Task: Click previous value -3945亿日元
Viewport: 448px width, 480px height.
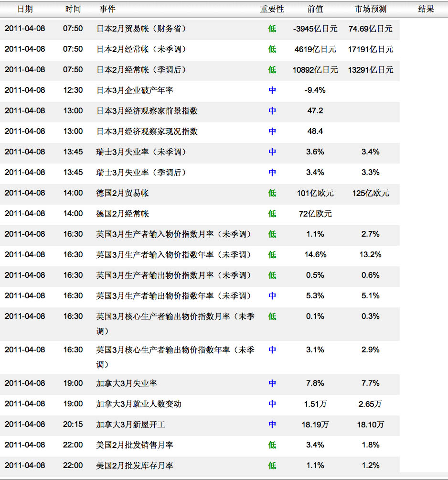Action: coord(315,29)
